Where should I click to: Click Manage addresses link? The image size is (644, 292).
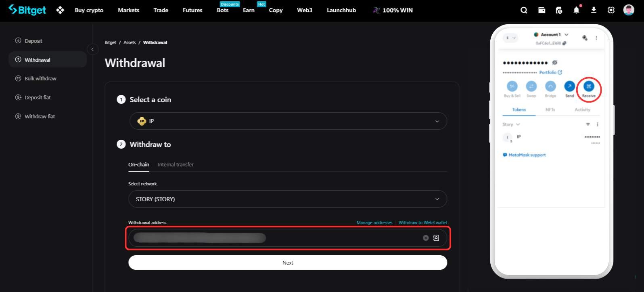[374, 223]
